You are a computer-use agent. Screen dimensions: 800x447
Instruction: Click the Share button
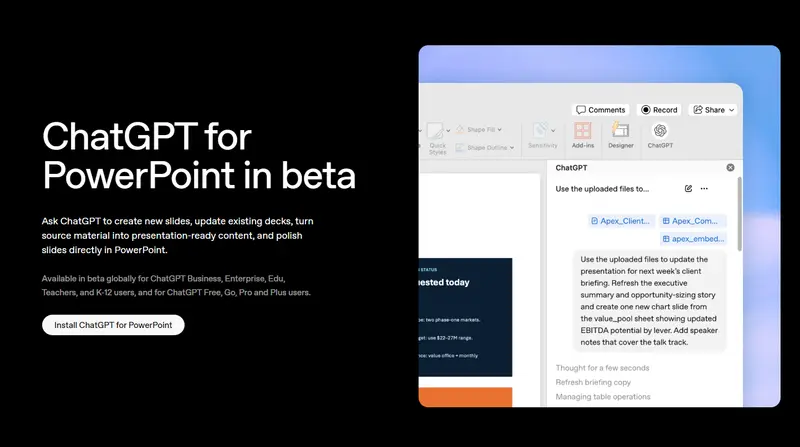point(713,110)
